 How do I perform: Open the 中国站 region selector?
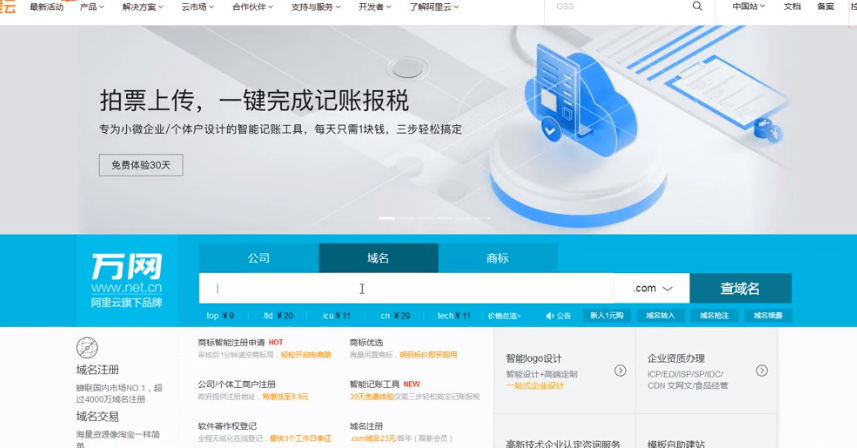click(x=749, y=7)
